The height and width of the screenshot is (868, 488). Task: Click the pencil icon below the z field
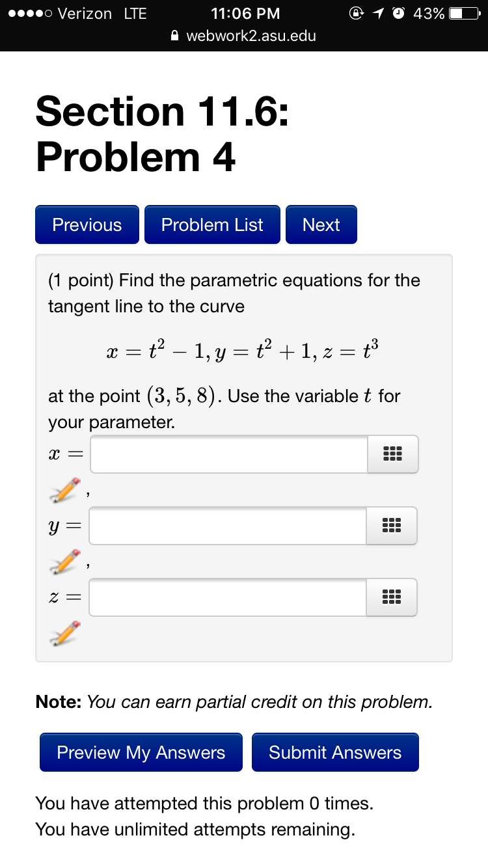[65, 632]
